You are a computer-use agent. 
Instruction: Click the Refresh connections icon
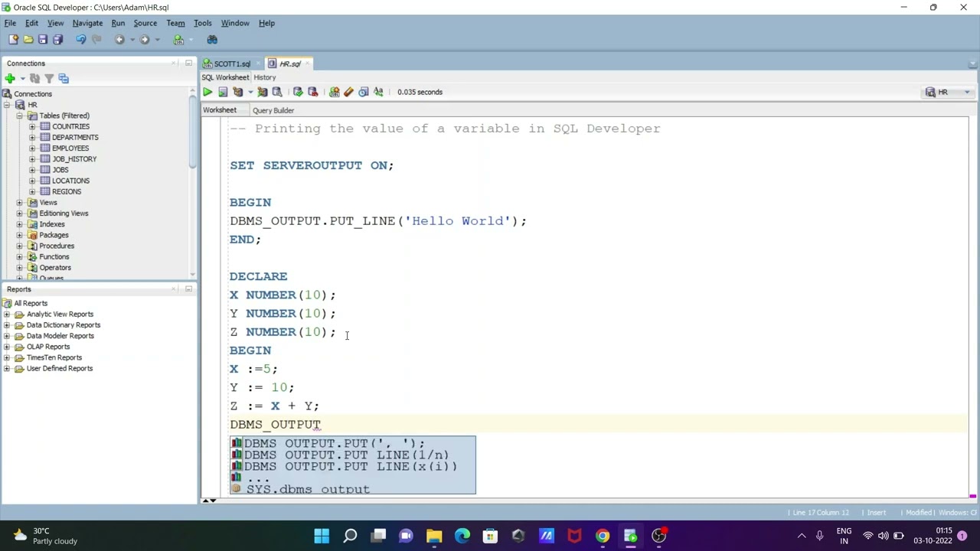[x=34, y=78]
